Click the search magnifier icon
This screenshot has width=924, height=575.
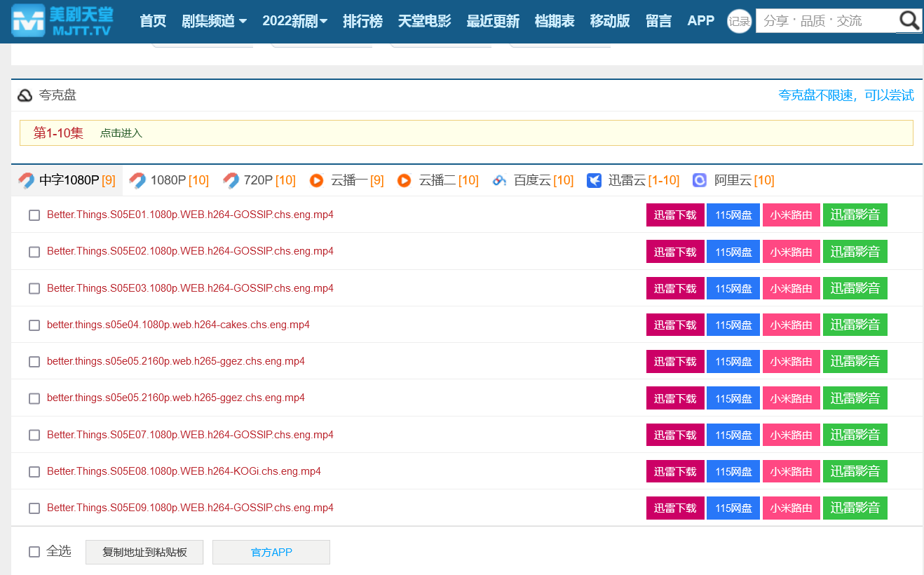click(x=909, y=21)
